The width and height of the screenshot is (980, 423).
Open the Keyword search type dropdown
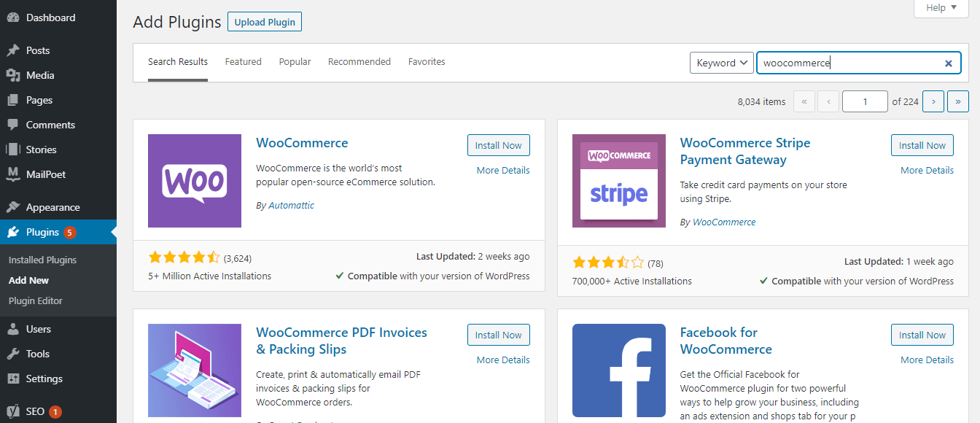(722, 63)
